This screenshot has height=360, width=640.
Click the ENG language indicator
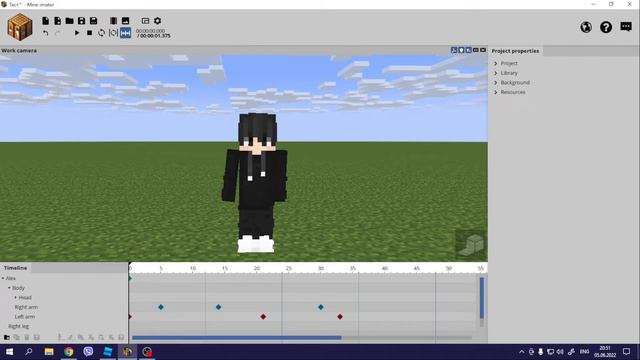[x=584, y=351]
